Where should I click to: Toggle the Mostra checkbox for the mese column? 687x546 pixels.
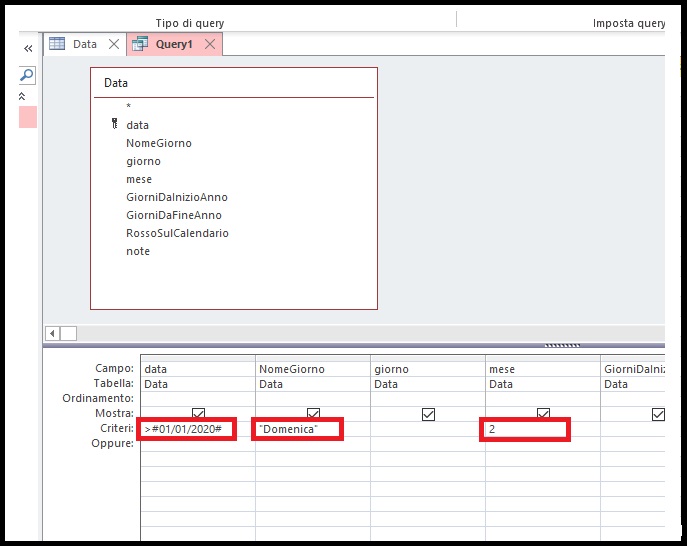pyautogui.click(x=543, y=414)
